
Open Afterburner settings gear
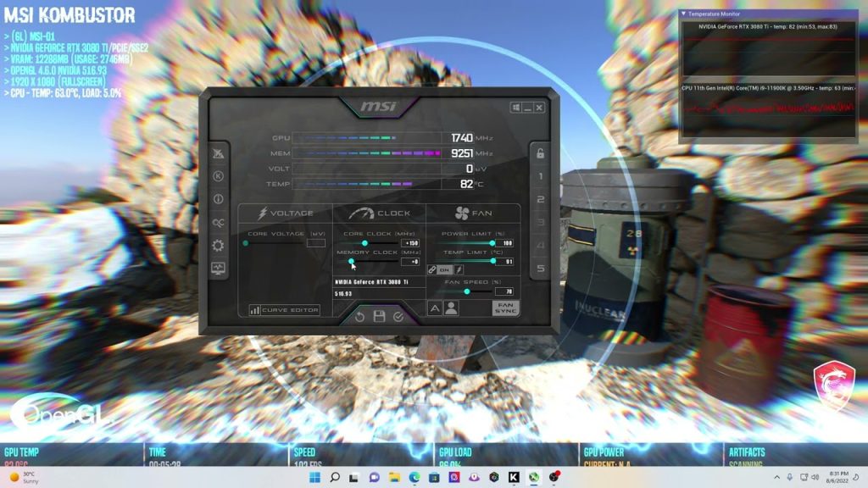pos(218,245)
